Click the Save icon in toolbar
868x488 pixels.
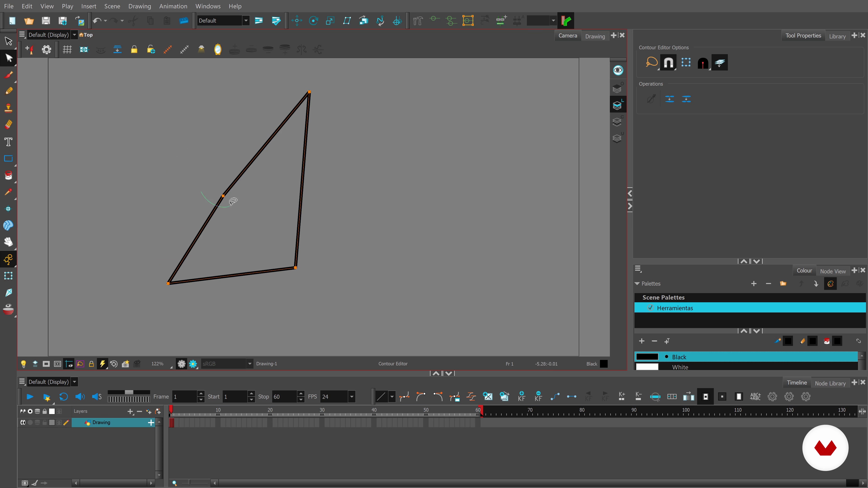pyautogui.click(x=46, y=21)
